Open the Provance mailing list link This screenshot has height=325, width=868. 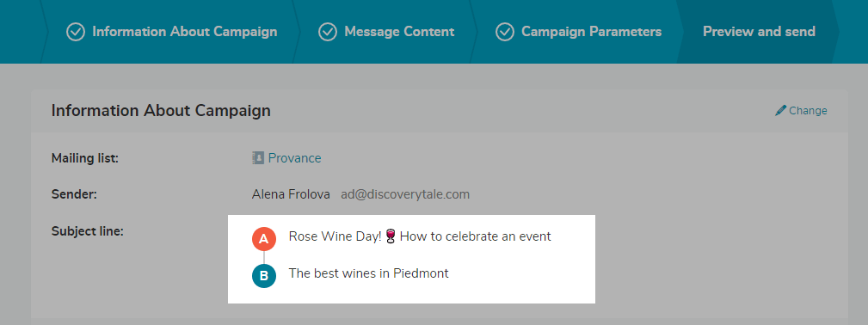click(294, 158)
